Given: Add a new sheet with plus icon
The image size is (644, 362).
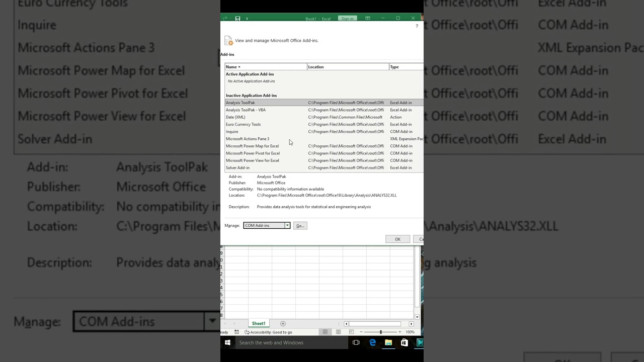Looking at the screenshot, I should tap(283, 324).
